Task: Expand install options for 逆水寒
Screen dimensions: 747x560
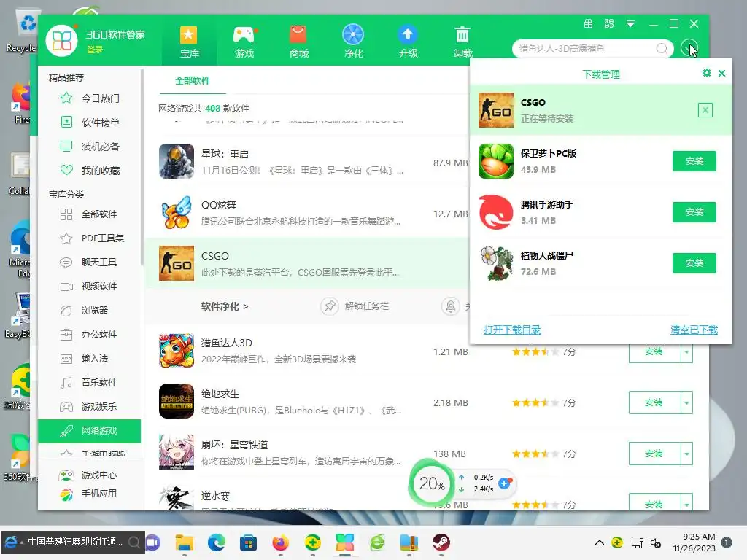Action: 686,502
